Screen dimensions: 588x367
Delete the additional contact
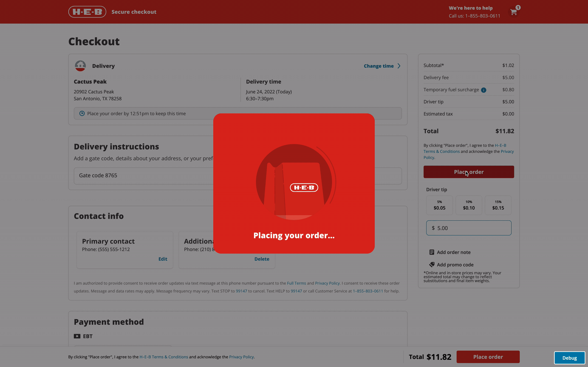(262, 259)
